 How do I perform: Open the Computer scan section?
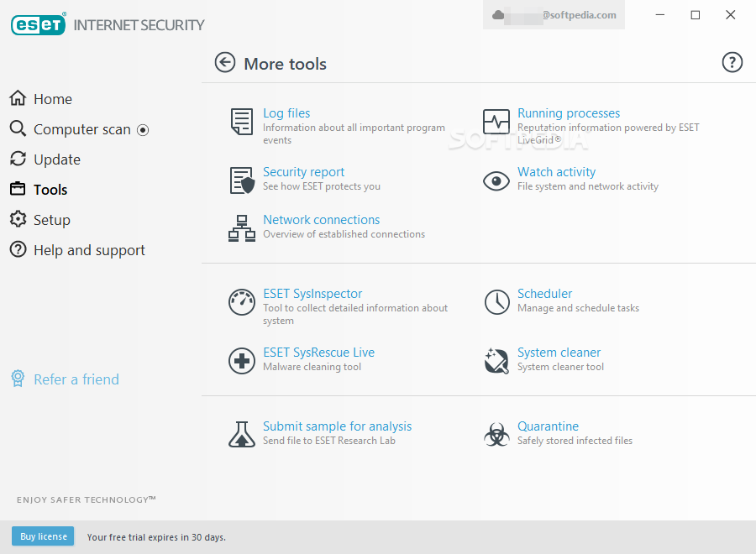point(82,129)
